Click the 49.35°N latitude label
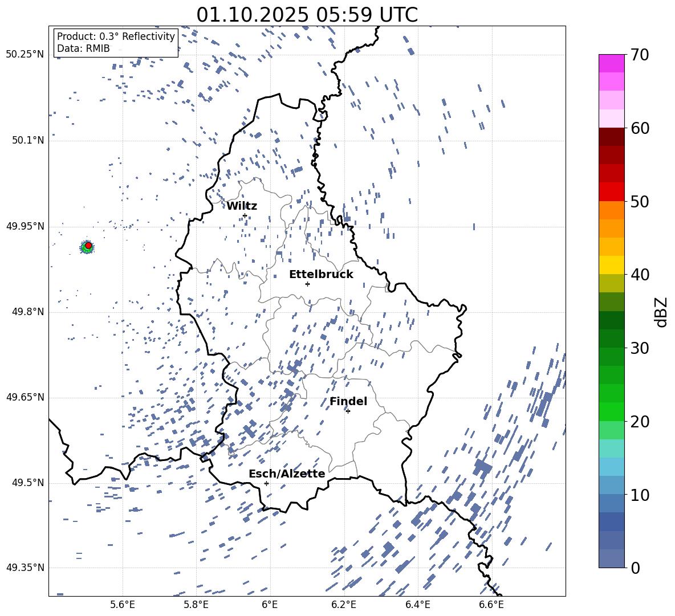Viewport: 675px width, 616px height. (25, 568)
